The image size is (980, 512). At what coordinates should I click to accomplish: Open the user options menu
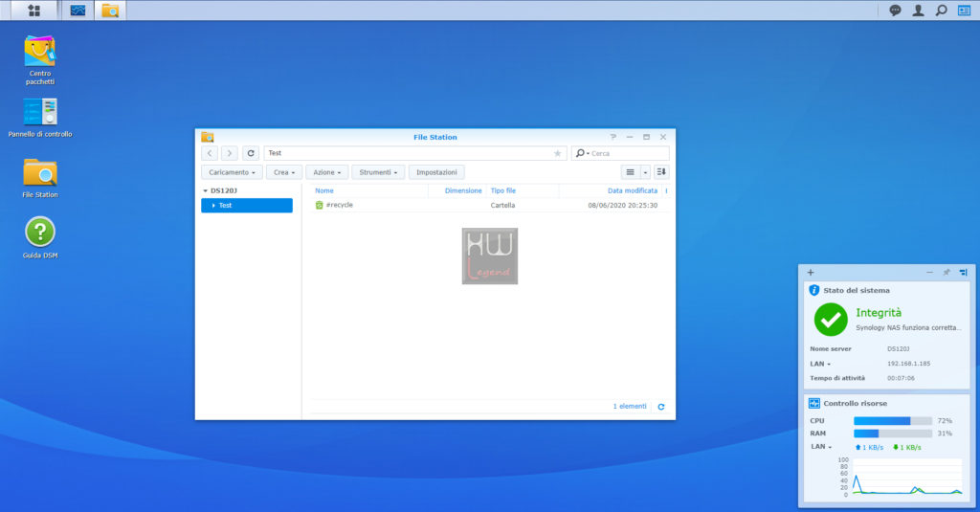pos(918,10)
